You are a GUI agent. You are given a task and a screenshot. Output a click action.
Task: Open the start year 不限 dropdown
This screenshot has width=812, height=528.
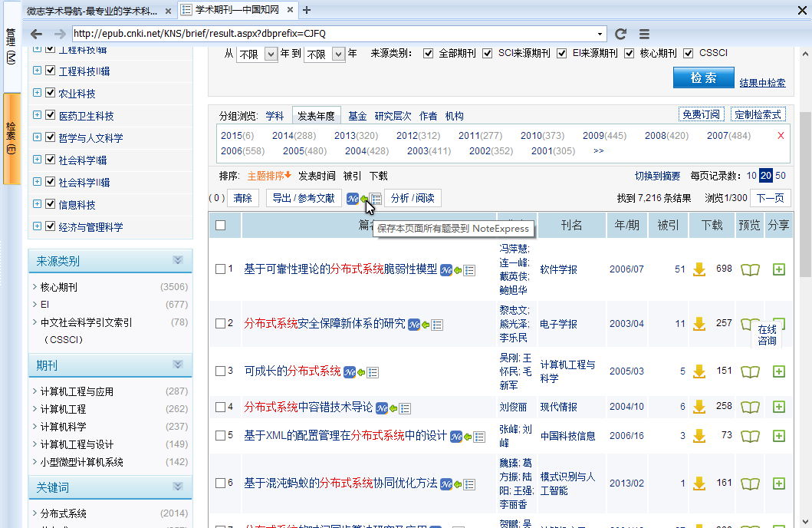tap(270, 54)
